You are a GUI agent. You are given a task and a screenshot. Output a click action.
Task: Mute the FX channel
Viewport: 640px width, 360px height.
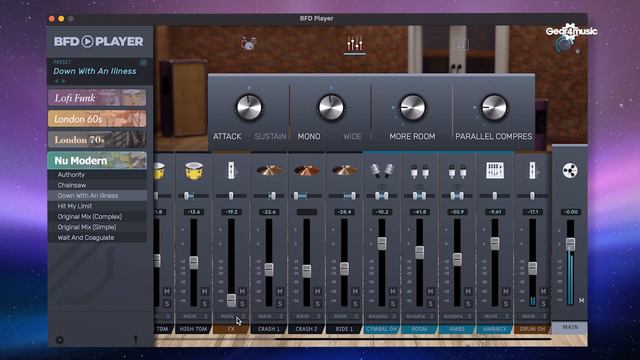click(242, 291)
